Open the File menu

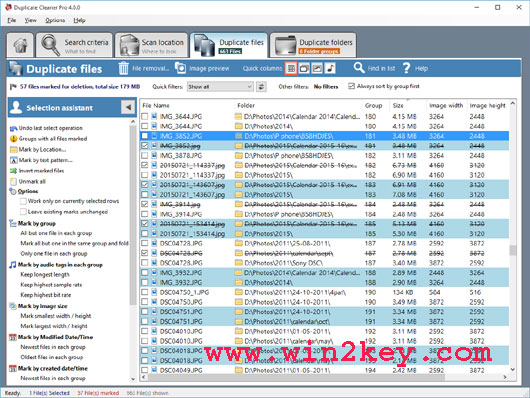pos(11,20)
